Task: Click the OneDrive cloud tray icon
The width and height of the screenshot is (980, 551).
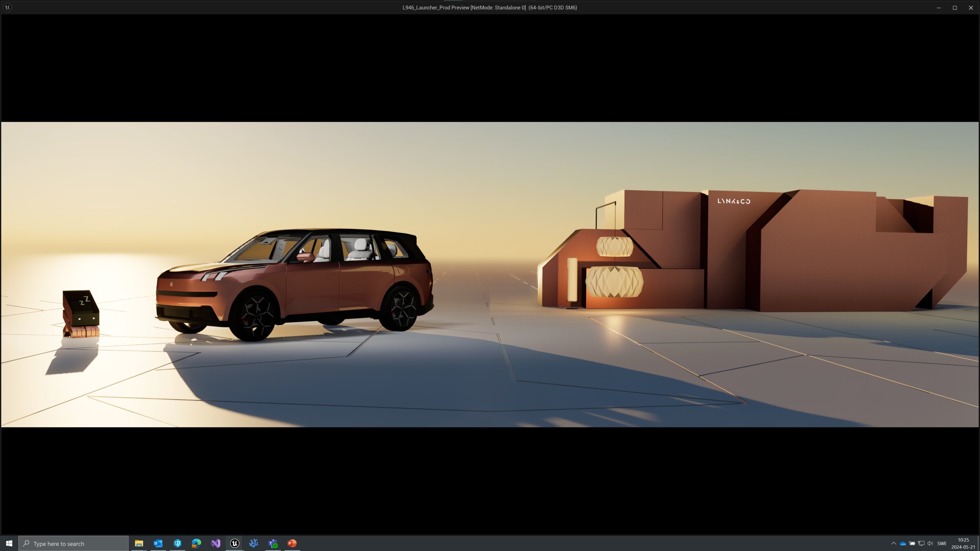Action: (903, 543)
